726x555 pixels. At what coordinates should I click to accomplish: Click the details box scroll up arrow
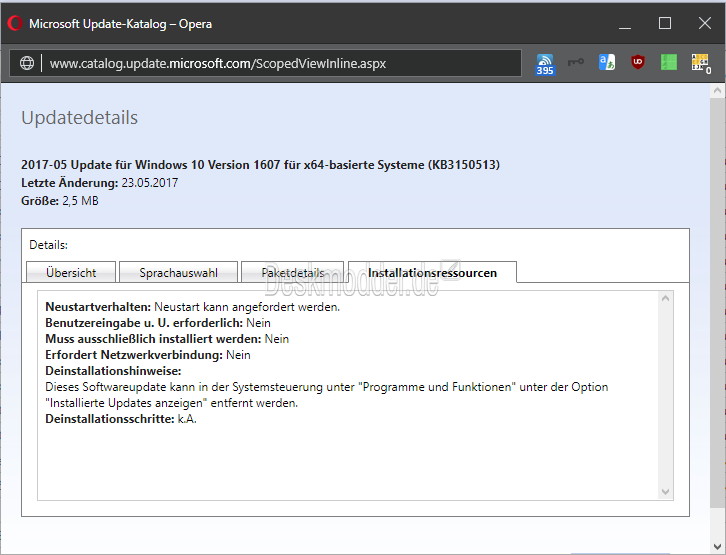pyautogui.click(x=665, y=299)
